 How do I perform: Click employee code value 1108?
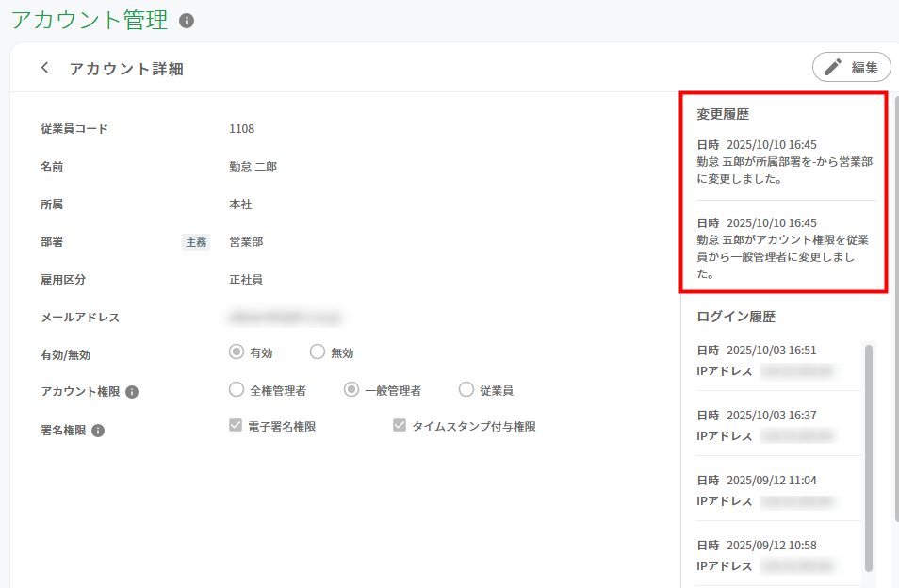pyautogui.click(x=242, y=129)
